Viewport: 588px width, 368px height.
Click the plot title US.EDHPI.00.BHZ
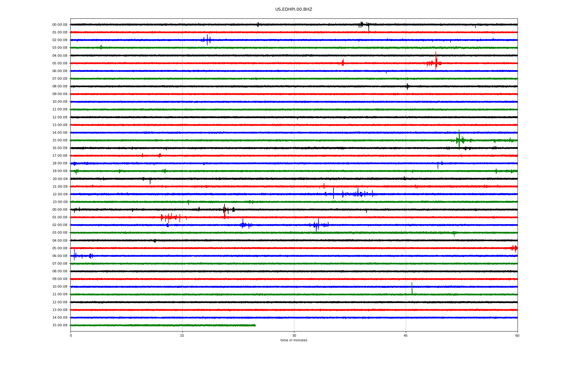293,10
